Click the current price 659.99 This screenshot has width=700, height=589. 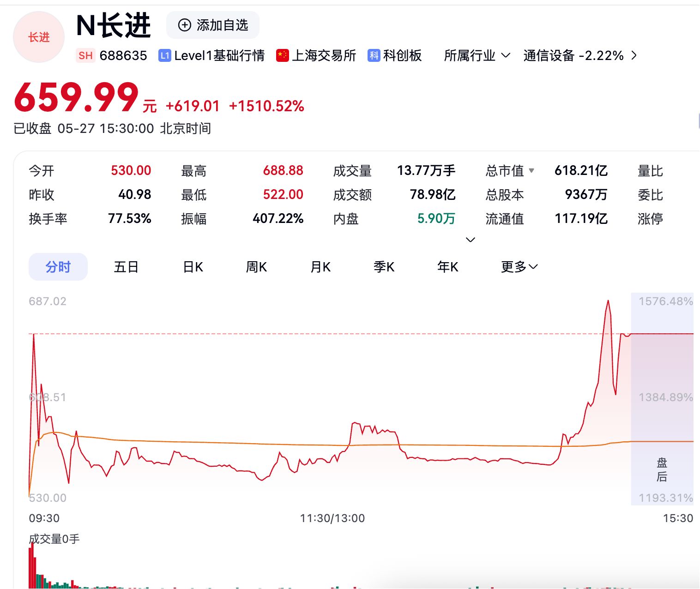click(x=77, y=97)
